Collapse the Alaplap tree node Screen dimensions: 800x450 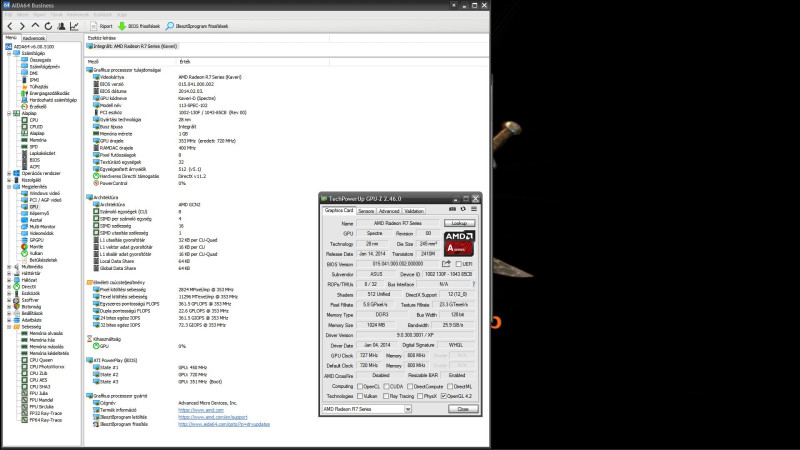point(9,113)
